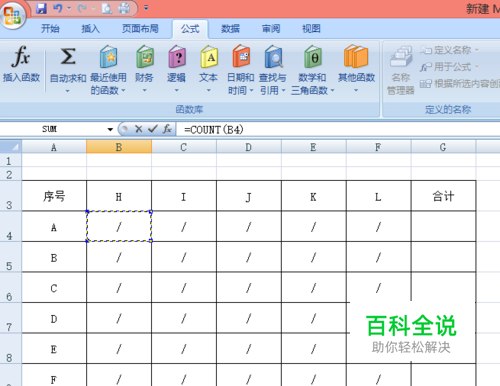This screenshot has height=386, width=500.
Task: Select row 3 header
Action: 10,196
